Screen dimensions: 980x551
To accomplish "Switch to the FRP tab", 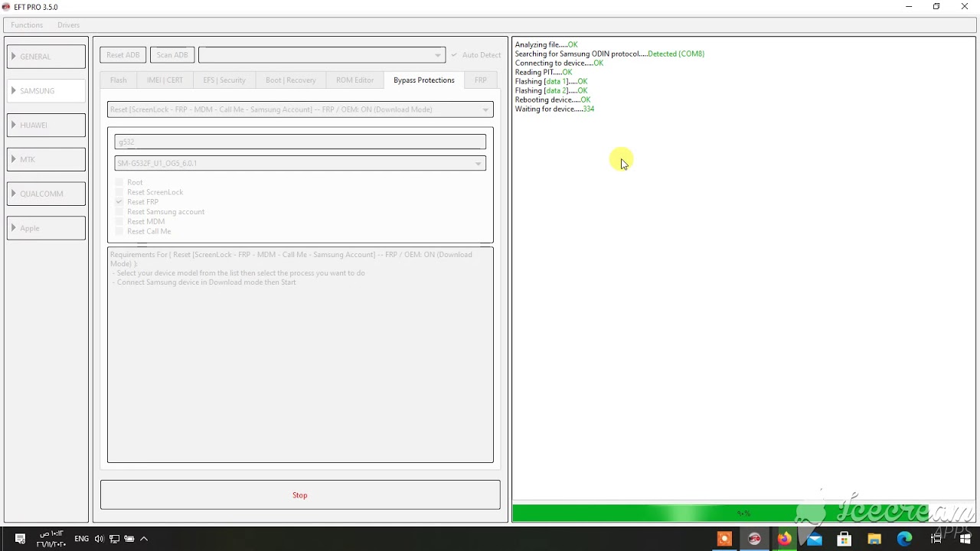I will 481,80.
